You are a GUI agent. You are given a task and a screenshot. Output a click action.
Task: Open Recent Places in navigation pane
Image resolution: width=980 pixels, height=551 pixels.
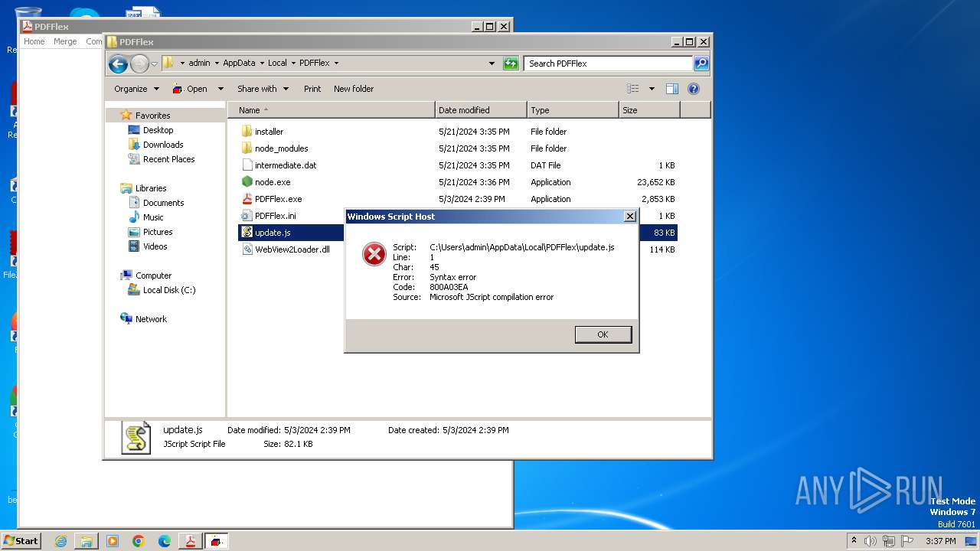pyautogui.click(x=168, y=159)
